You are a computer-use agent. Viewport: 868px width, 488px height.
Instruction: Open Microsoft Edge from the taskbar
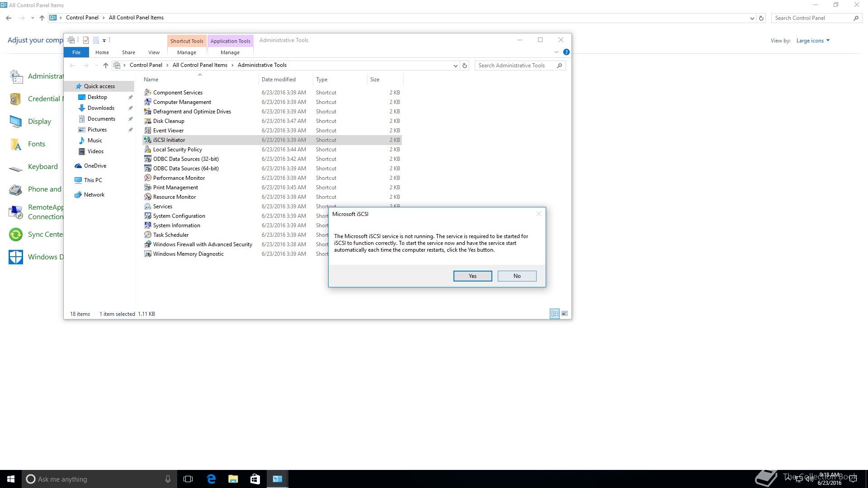pyautogui.click(x=211, y=479)
